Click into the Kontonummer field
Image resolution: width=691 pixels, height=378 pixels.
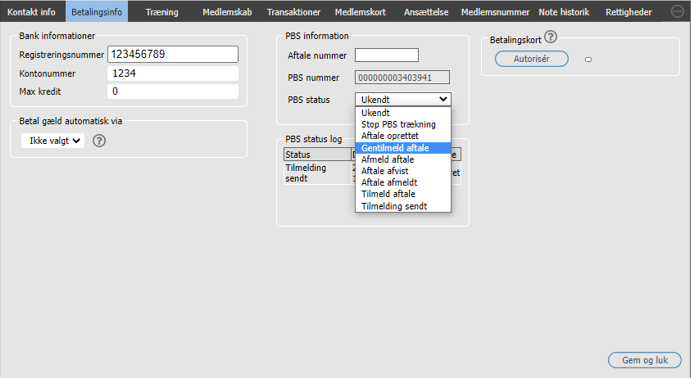pyautogui.click(x=173, y=74)
